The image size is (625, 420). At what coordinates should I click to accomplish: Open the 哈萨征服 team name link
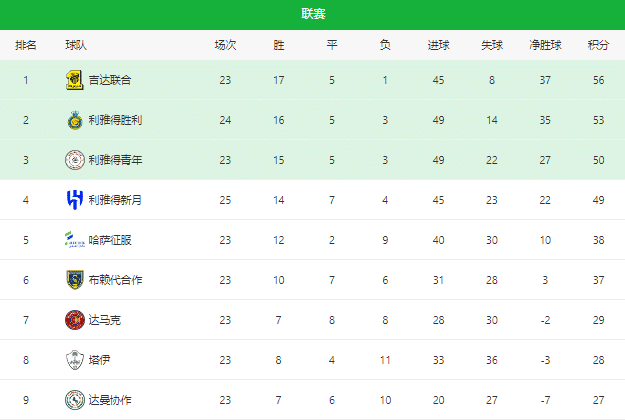[x=109, y=240]
